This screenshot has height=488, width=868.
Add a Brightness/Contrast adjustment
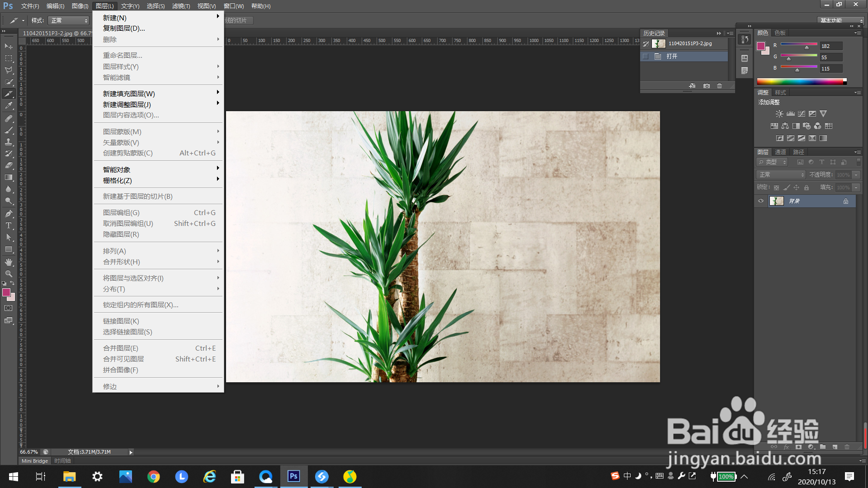click(x=779, y=114)
